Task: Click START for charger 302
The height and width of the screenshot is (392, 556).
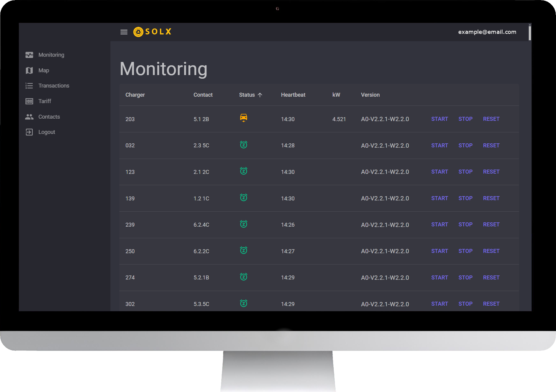Action: 440,304
